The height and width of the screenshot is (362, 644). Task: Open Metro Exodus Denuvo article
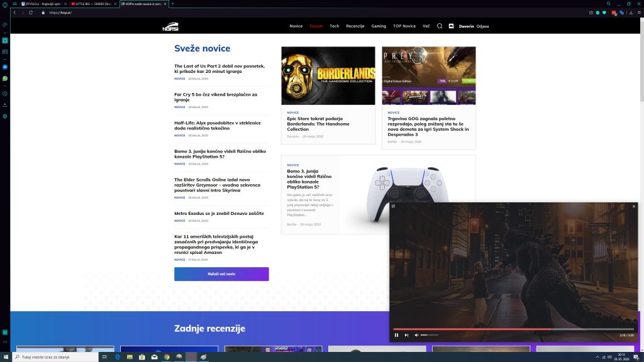click(219, 214)
